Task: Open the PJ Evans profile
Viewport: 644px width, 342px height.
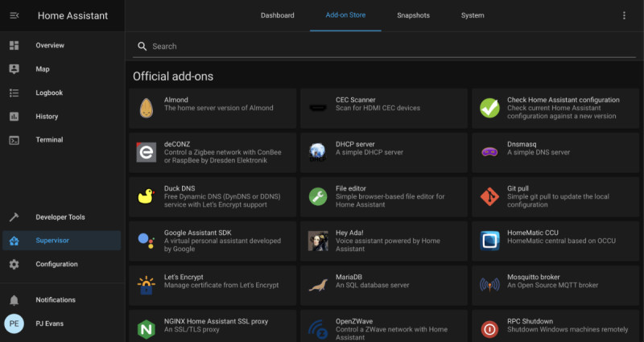Action: [62, 323]
